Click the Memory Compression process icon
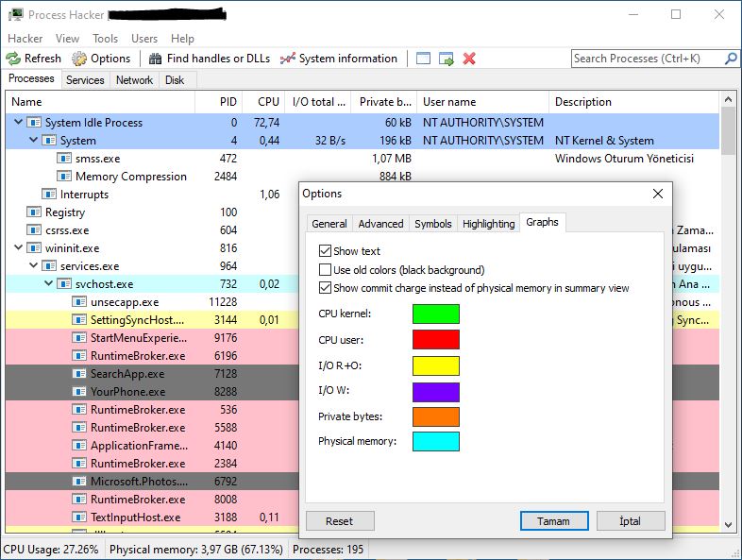The height and width of the screenshot is (560, 742). (64, 176)
